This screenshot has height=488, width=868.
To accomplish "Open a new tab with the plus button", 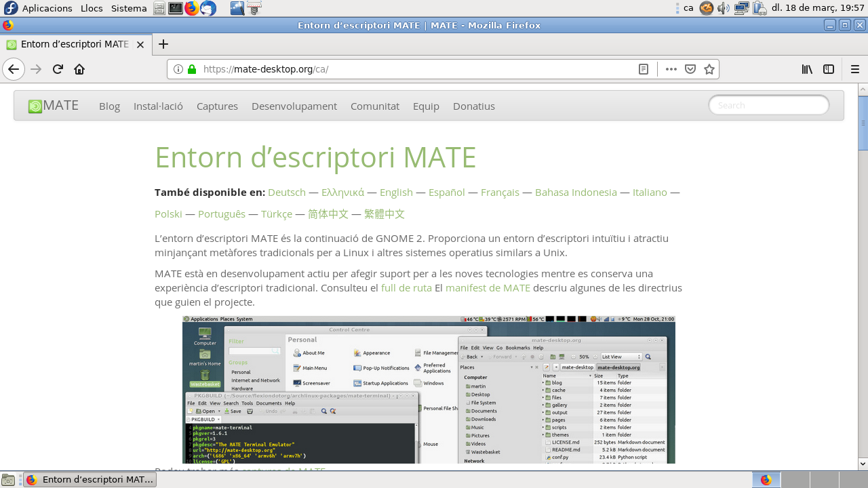I will coord(163,45).
